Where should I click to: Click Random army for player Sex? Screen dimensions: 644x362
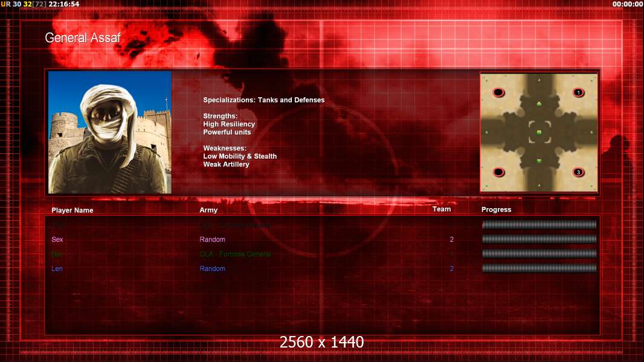(212, 240)
